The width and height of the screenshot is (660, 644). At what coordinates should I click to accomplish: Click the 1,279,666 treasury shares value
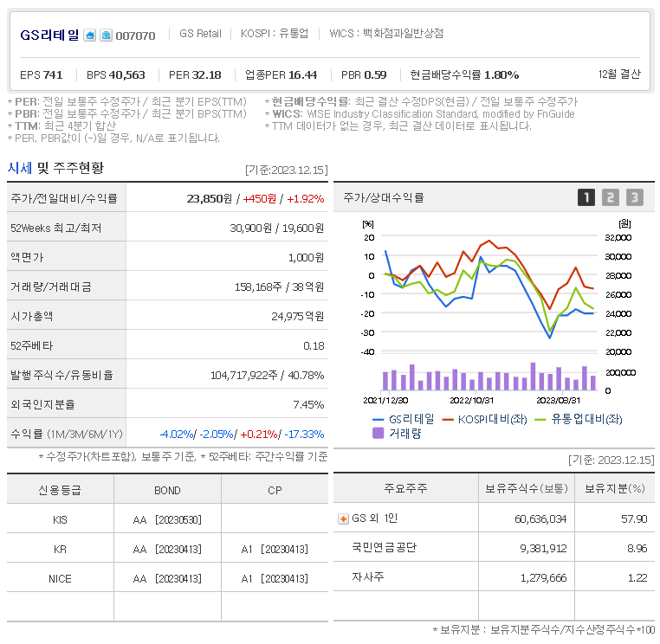pyautogui.click(x=543, y=577)
